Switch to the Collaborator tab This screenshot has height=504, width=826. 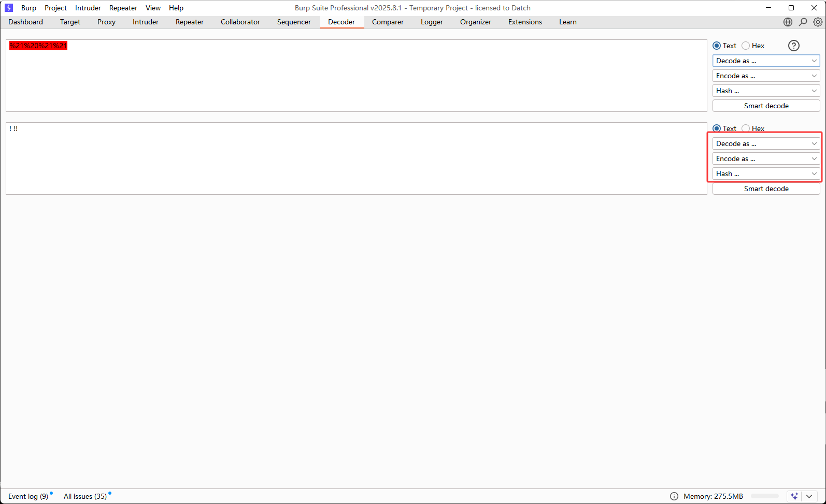coord(240,22)
